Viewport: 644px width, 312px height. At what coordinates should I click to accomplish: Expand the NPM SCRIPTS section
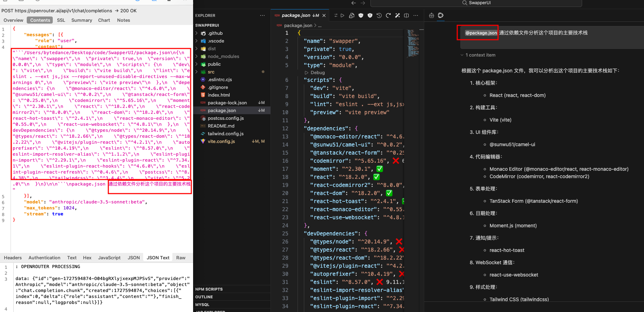click(209, 289)
